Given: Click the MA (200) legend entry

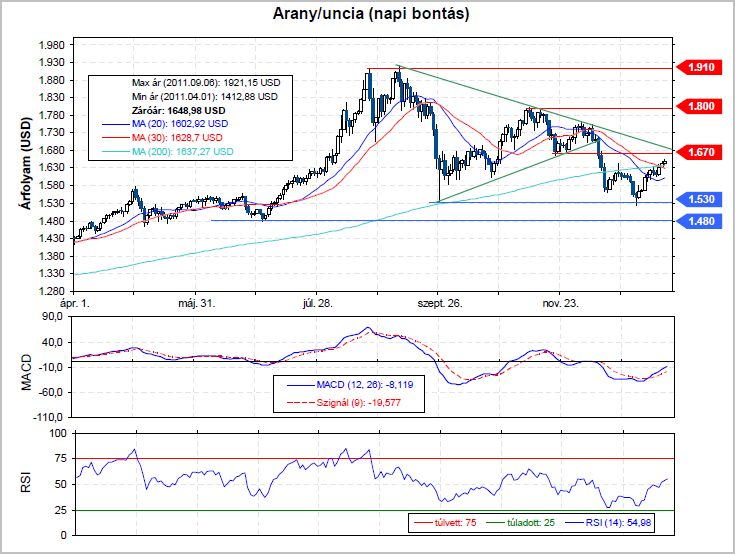Looking at the screenshot, I should [x=181, y=150].
